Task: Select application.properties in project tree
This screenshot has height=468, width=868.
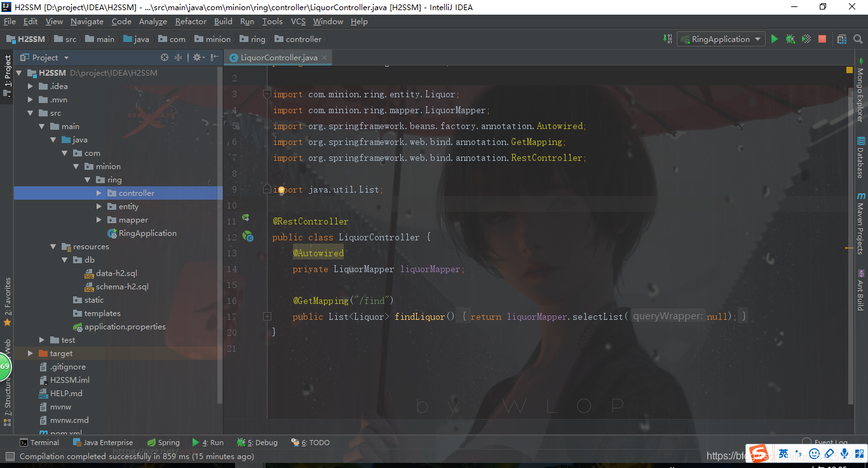Action: pos(119,327)
